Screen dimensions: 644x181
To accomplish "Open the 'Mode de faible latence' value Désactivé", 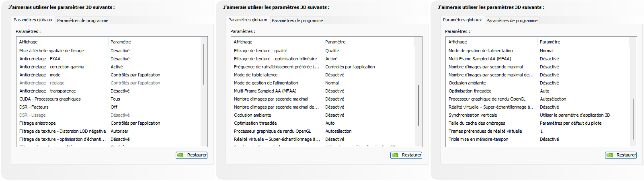I will (334, 75).
